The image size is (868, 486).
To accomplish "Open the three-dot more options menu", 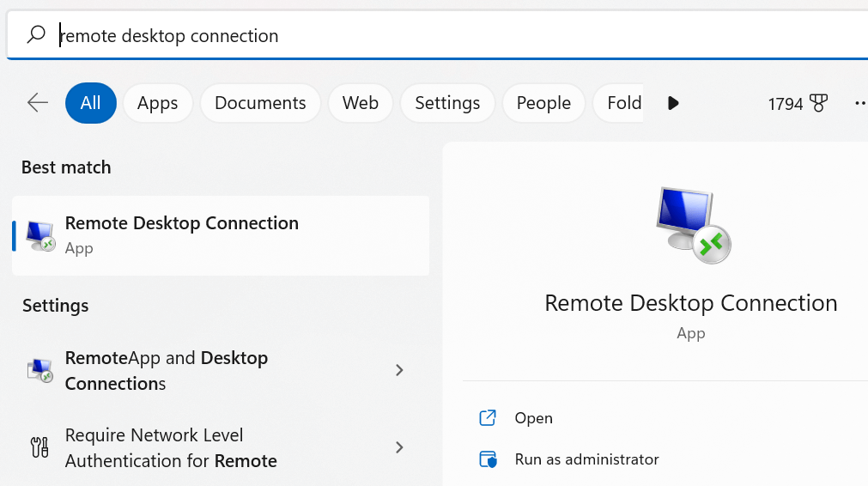I will pos(859,103).
